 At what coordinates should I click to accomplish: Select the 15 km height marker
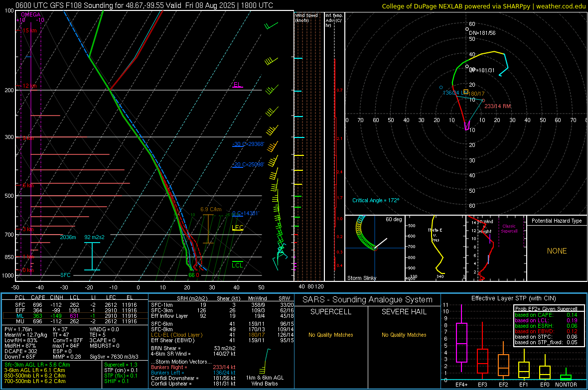coord(29,30)
